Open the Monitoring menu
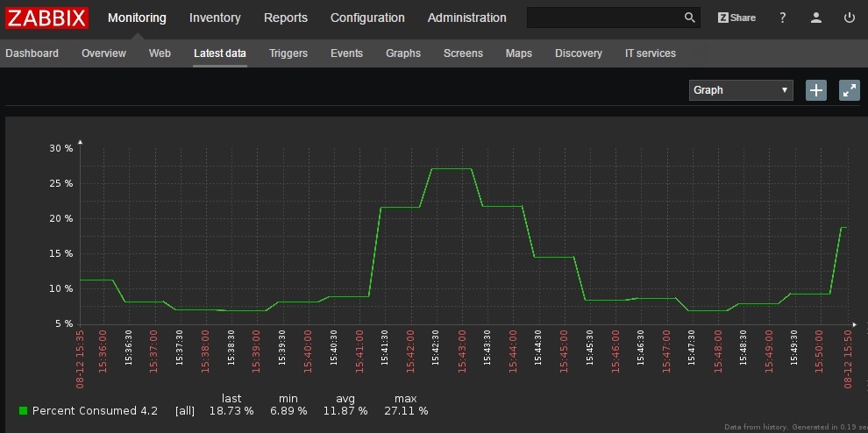This screenshot has width=868, height=433. tap(137, 18)
